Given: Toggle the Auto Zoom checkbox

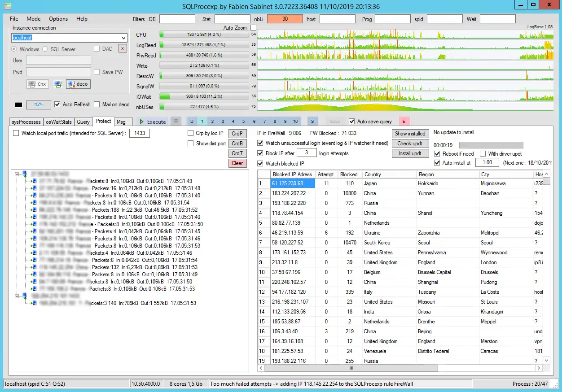Looking at the screenshot, I should point(253,28).
